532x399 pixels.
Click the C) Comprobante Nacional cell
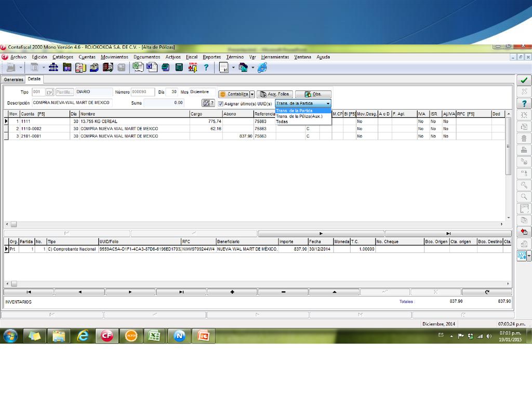coord(73,249)
